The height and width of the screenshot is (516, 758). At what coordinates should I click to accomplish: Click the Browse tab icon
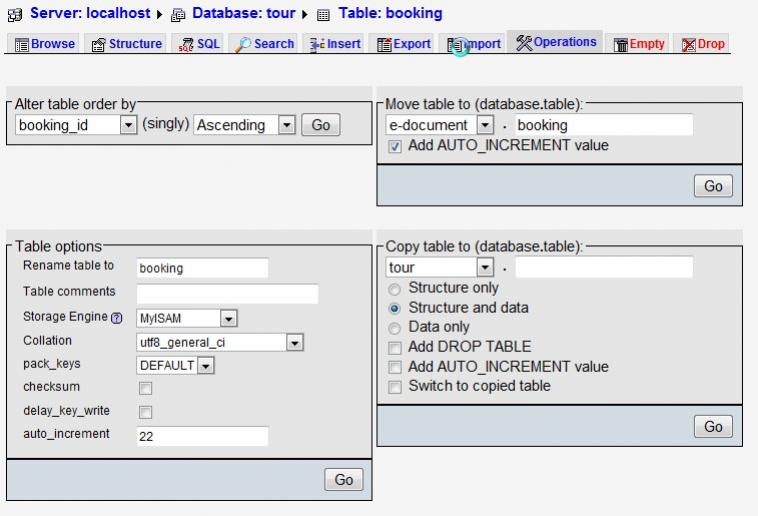tap(22, 45)
